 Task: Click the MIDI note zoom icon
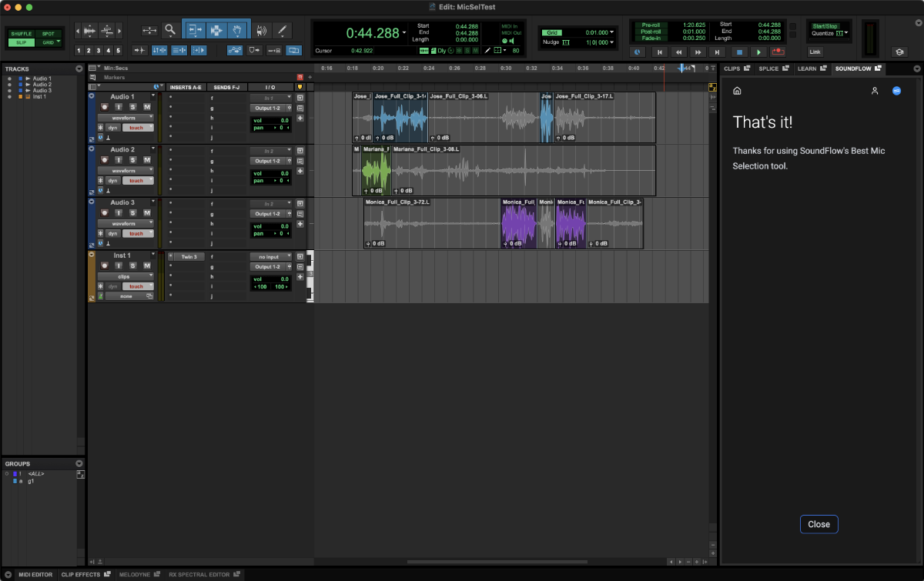coord(108,30)
